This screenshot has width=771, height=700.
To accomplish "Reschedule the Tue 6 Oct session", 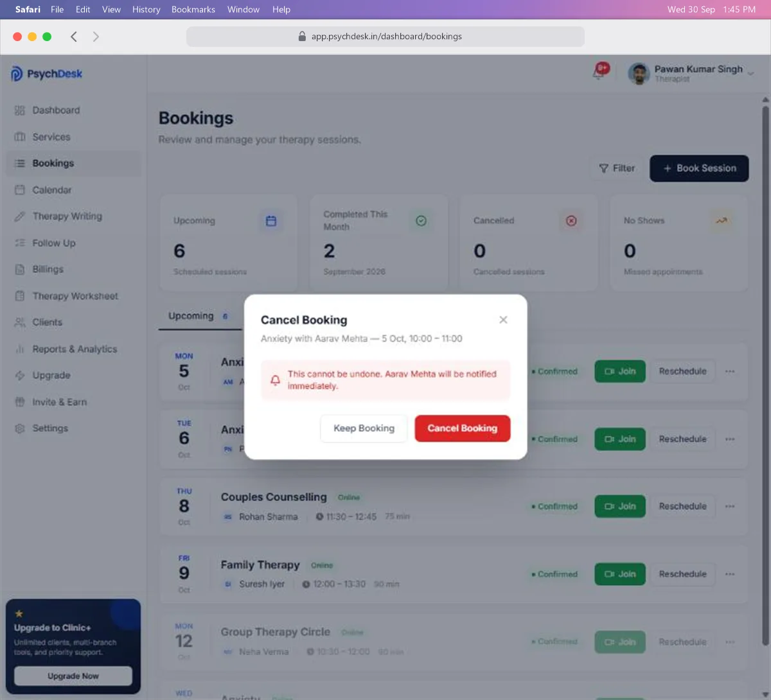I will [682, 439].
